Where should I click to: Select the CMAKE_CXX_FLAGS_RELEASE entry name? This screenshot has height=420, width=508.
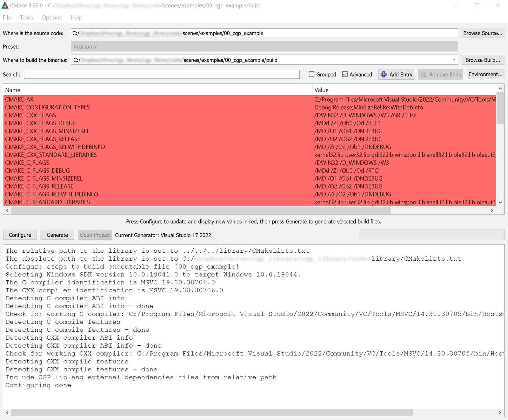[x=43, y=139]
